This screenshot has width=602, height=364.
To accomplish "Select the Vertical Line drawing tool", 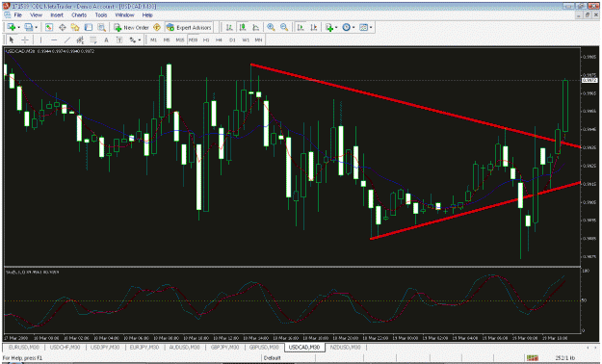I will [x=40, y=39].
